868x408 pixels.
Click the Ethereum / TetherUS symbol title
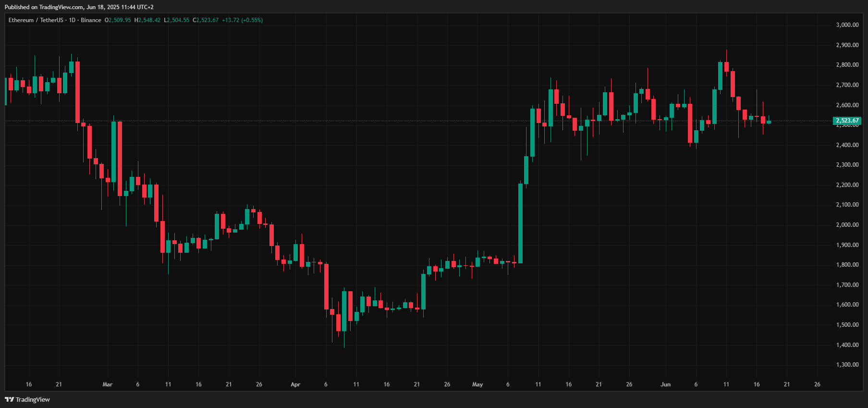pyautogui.click(x=36, y=20)
